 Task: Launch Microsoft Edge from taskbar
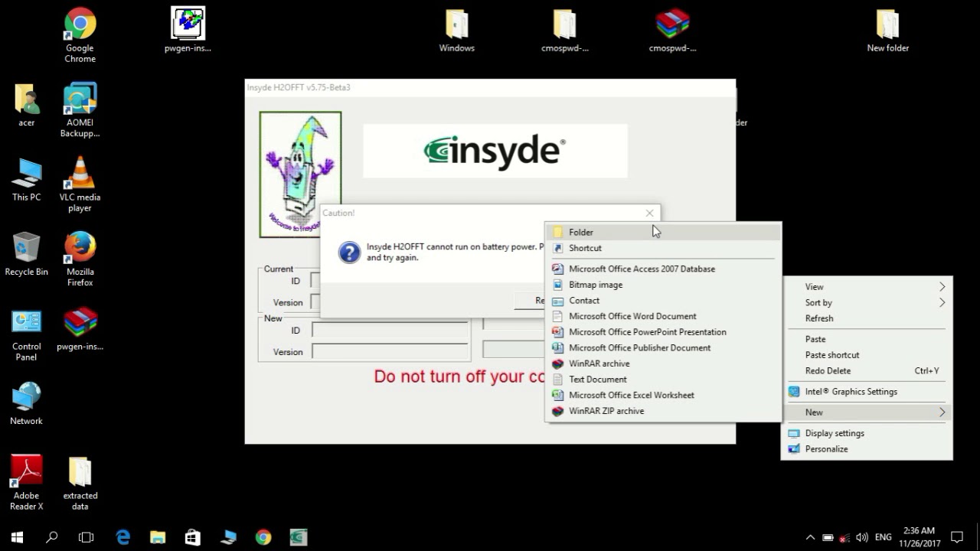(x=122, y=537)
